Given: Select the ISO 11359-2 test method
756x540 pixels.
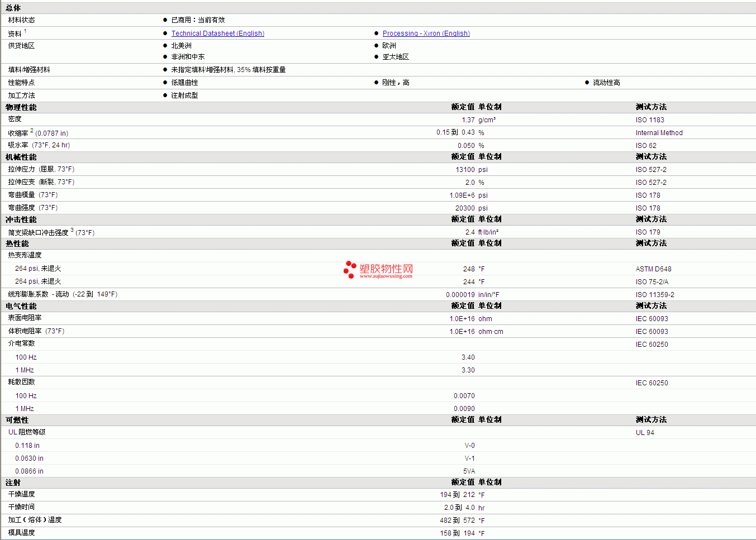Looking at the screenshot, I should 655,295.
